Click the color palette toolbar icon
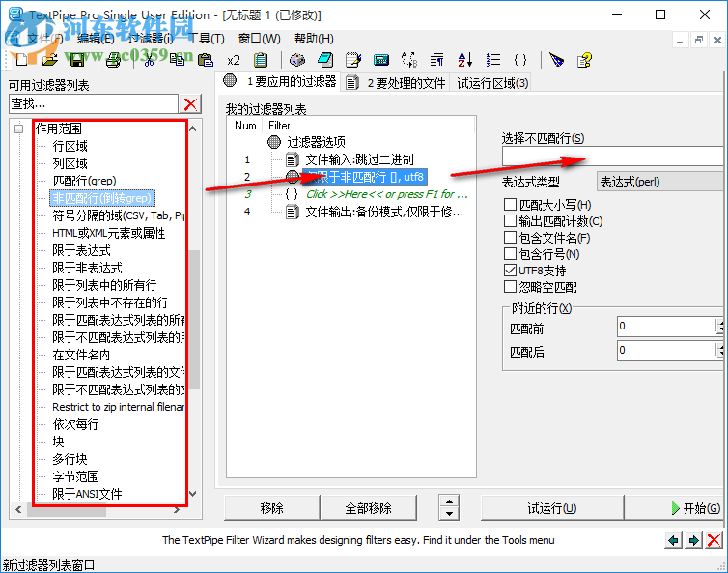Image resolution: width=728 pixels, height=573 pixels. [x=297, y=60]
